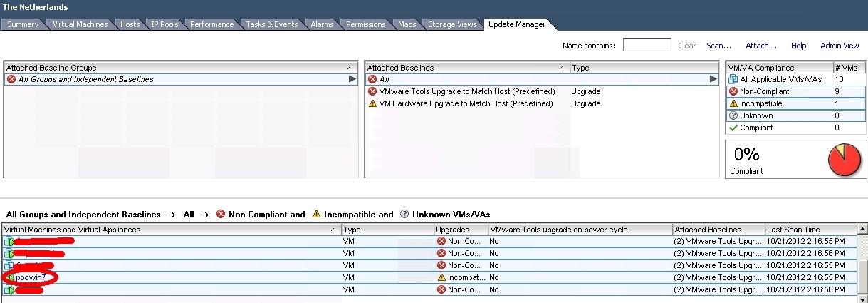This screenshot has width=868, height=303.
Task: Click the VM icon beside pocwin7
Action: pyautogui.click(x=9, y=277)
